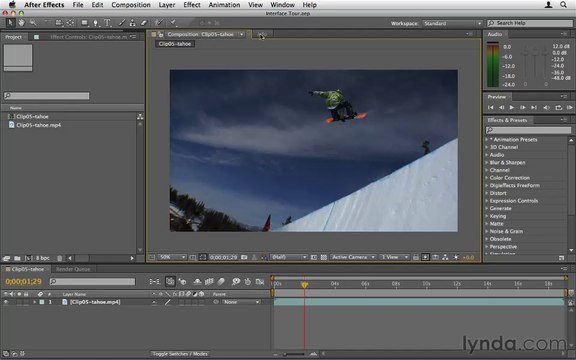The image size is (576, 360).
Task: Select the Type tool
Action: tap(107, 23)
